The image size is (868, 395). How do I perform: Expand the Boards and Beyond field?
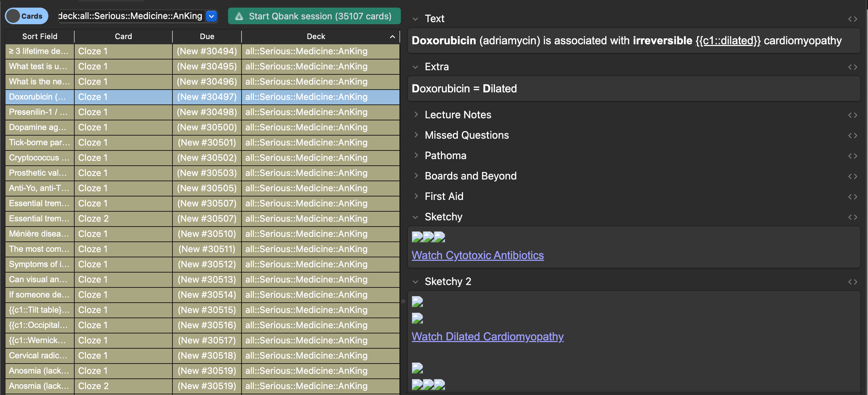pyautogui.click(x=416, y=176)
